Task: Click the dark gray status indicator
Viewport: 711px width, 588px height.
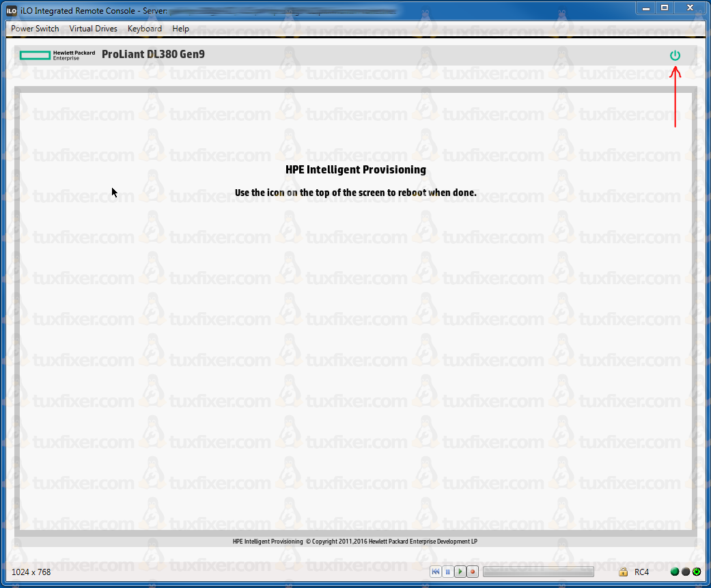Action: (686, 572)
